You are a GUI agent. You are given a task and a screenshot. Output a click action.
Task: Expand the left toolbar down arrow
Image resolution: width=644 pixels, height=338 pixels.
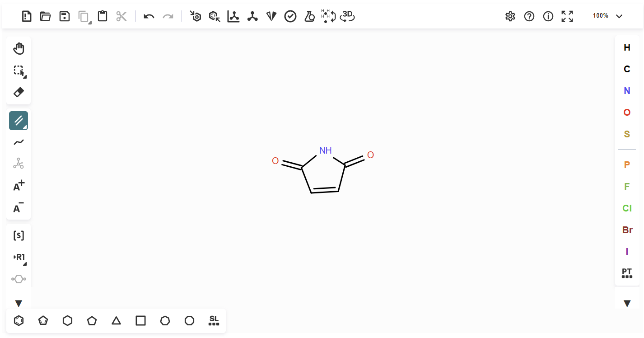(x=19, y=303)
